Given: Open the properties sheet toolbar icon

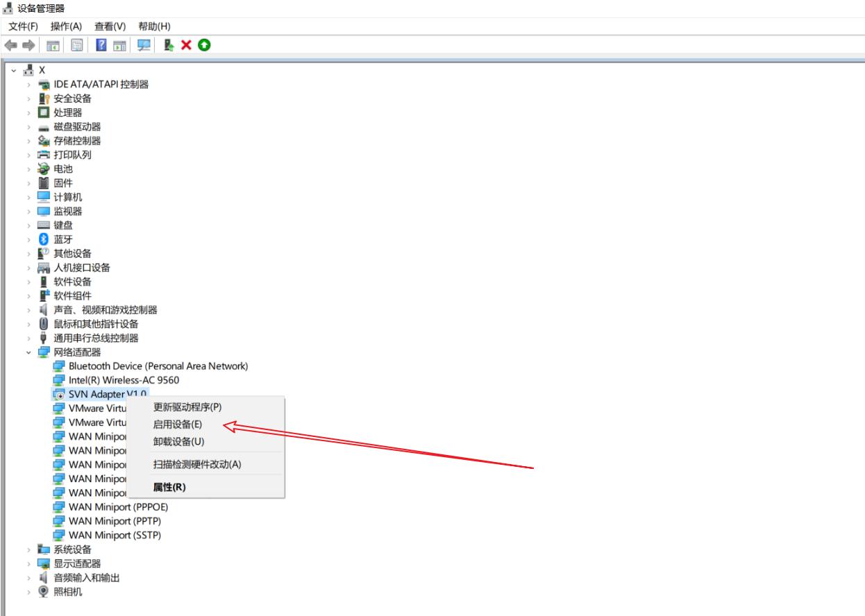Looking at the screenshot, I should pos(77,45).
